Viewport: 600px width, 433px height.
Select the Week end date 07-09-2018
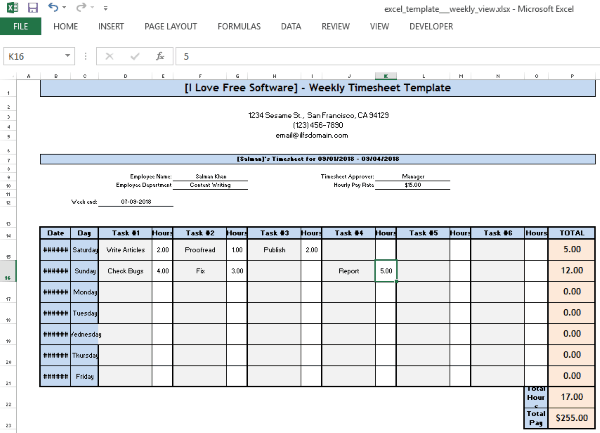[x=136, y=202]
